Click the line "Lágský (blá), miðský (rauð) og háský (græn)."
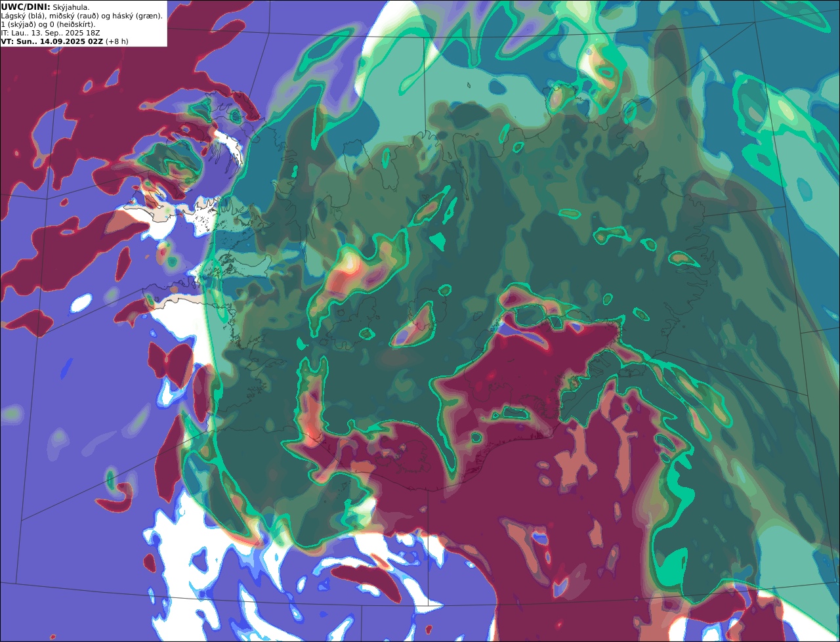 82,16
